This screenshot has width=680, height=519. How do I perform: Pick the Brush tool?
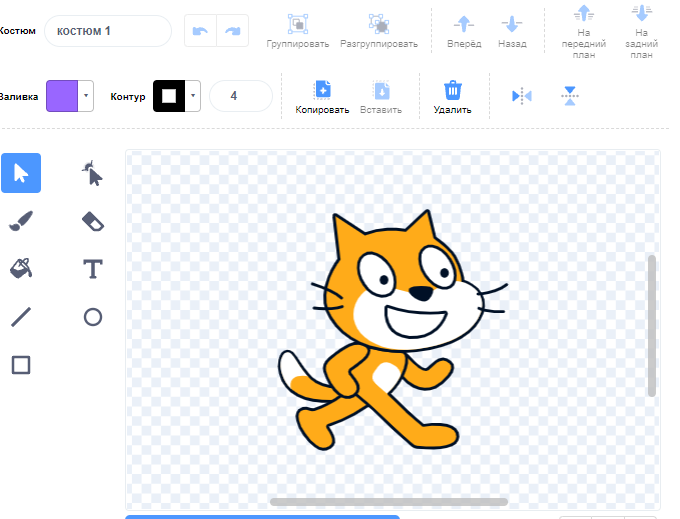(21, 221)
